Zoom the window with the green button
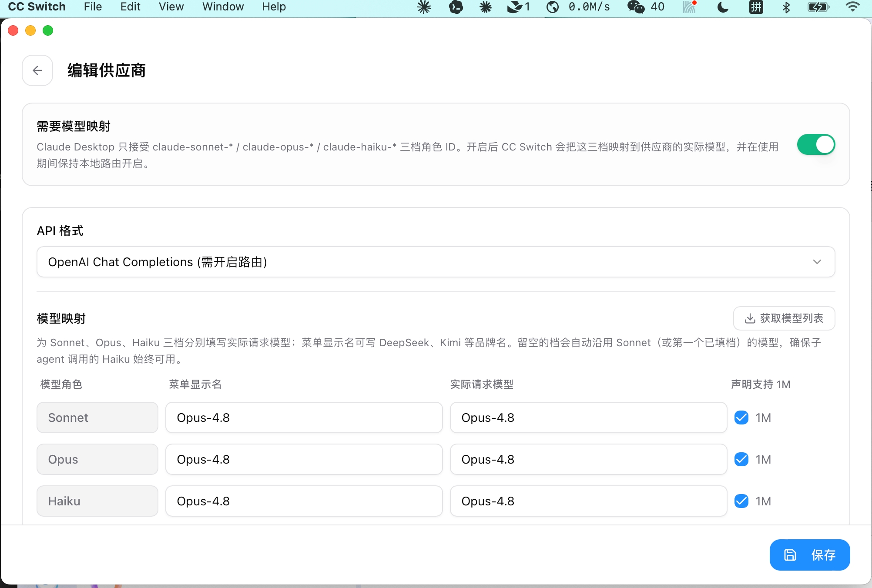Viewport: 872px width, 588px height. 48,30
